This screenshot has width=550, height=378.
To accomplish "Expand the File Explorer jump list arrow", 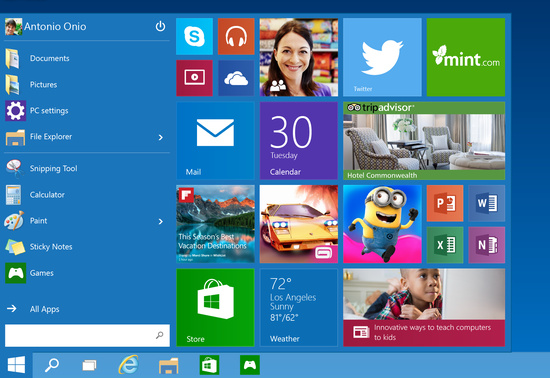I will pos(161,137).
